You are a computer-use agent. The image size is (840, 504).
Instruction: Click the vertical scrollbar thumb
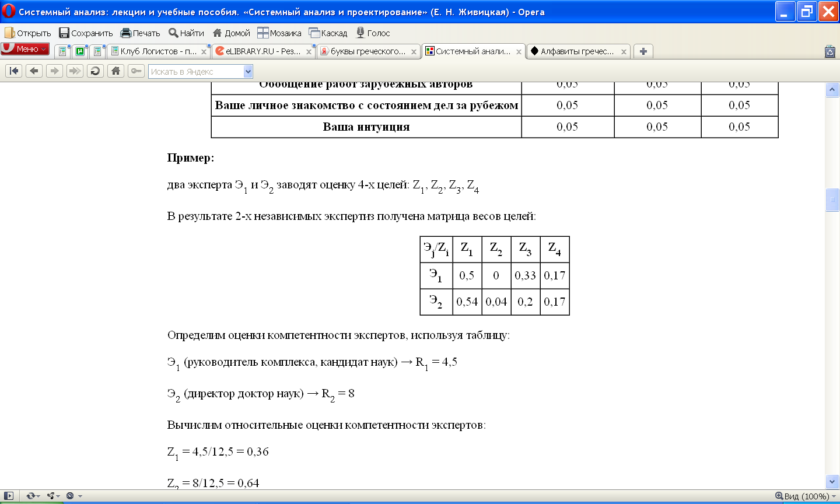[832, 200]
